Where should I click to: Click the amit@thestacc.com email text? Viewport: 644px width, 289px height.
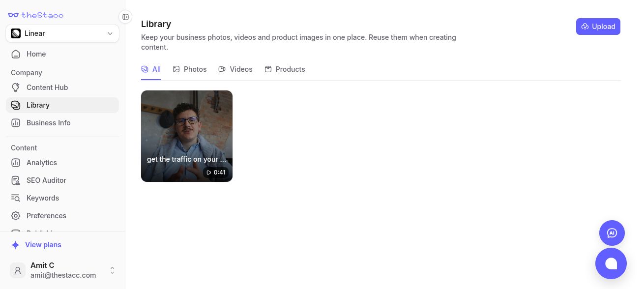[x=63, y=275]
